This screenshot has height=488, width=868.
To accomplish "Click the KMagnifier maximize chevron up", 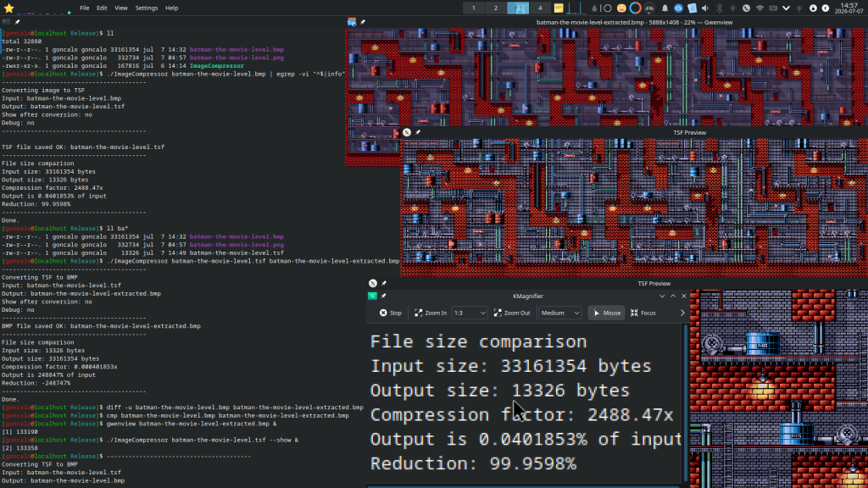I will point(673,296).
